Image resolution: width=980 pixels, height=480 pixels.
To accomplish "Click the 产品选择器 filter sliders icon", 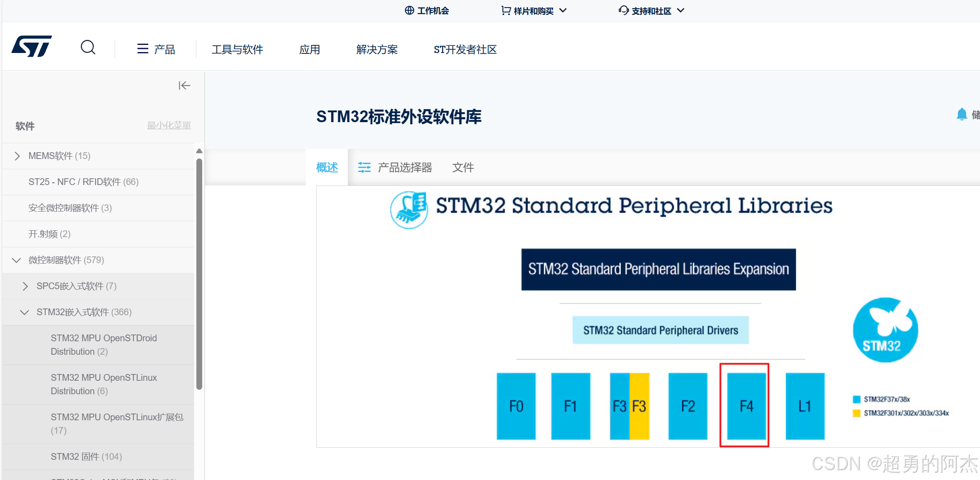I will 364,167.
